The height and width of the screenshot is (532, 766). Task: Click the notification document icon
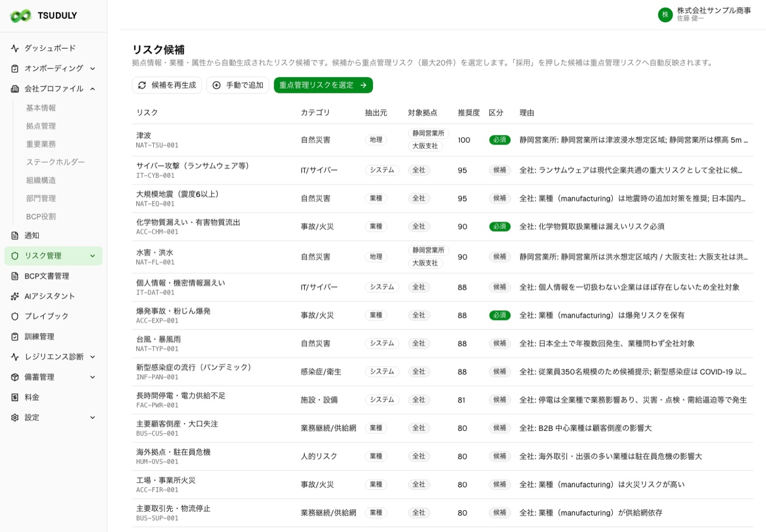pyautogui.click(x=15, y=236)
